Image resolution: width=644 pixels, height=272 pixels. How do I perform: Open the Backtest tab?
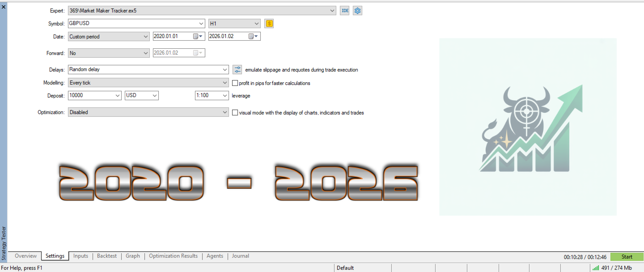[107, 256]
